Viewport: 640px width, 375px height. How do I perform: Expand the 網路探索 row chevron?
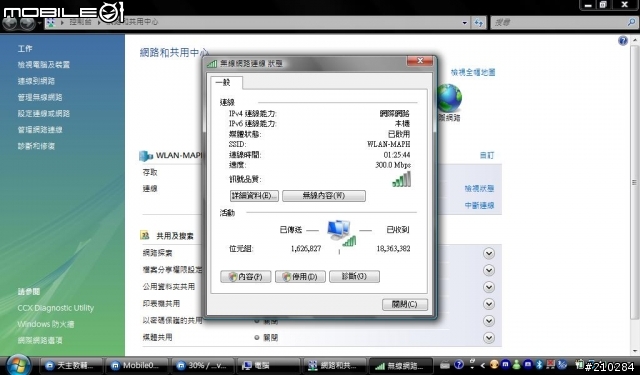coord(489,253)
